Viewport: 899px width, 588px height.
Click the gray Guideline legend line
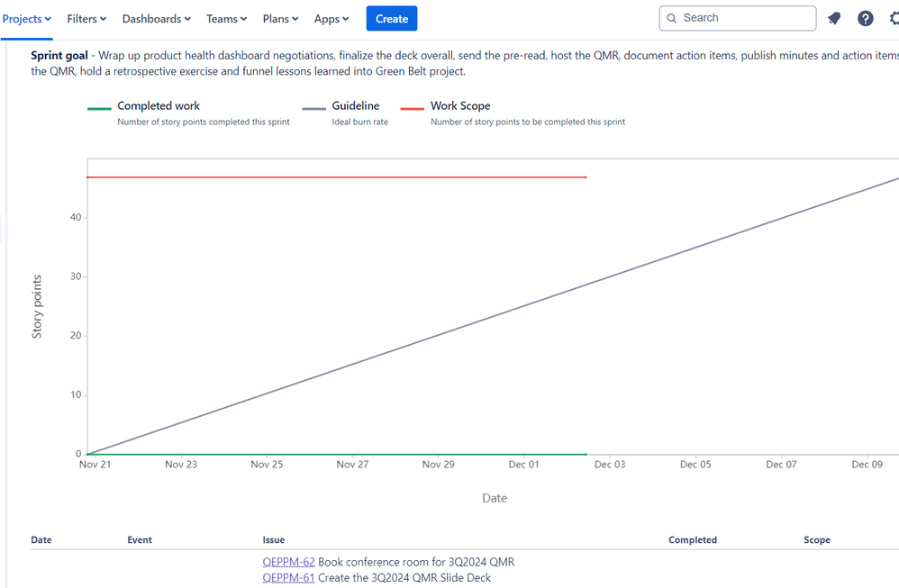[313, 108]
